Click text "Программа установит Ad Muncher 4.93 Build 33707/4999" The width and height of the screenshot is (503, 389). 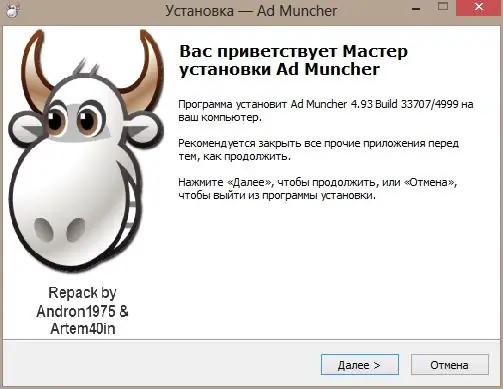(318, 104)
